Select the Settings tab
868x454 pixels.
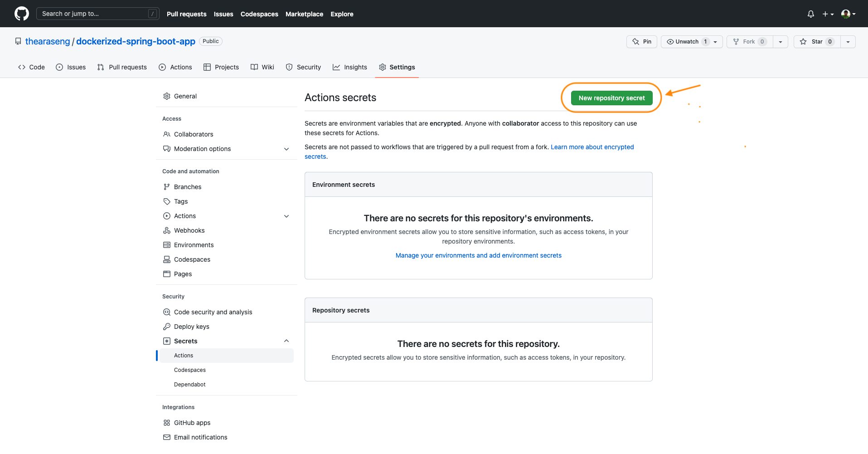[x=397, y=67]
